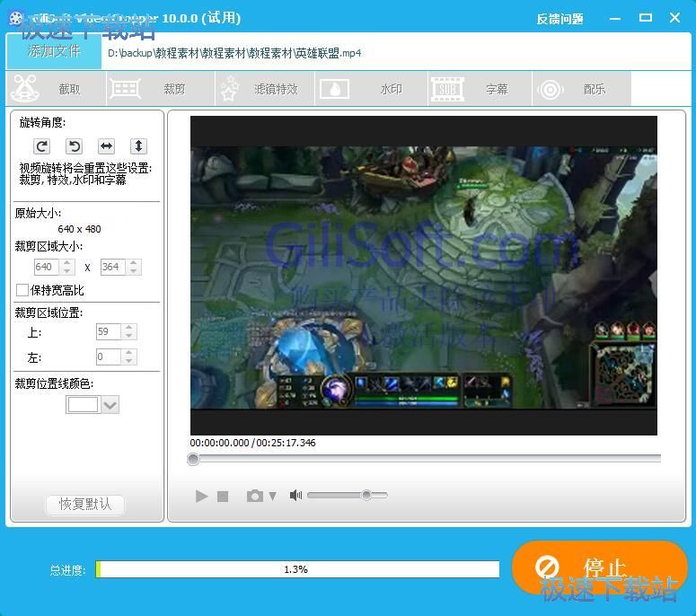Switch to the 水印 watermark tab
Image resolution: width=696 pixels, height=616 pixels.
(x=371, y=89)
